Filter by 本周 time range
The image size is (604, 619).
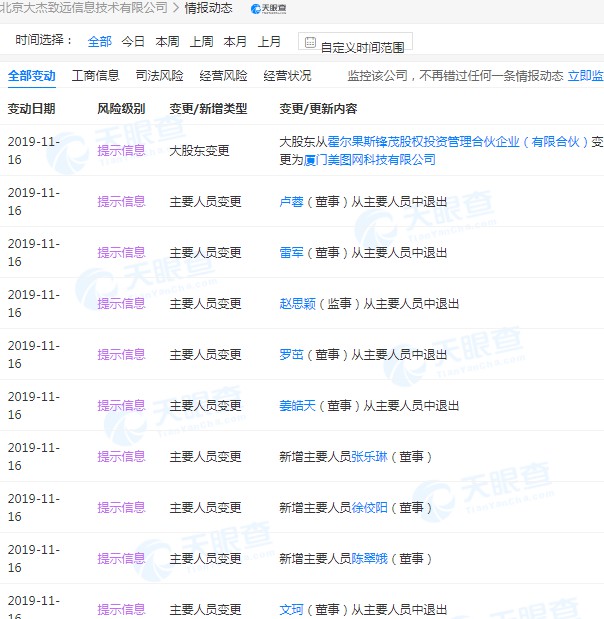pyautogui.click(x=167, y=41)
